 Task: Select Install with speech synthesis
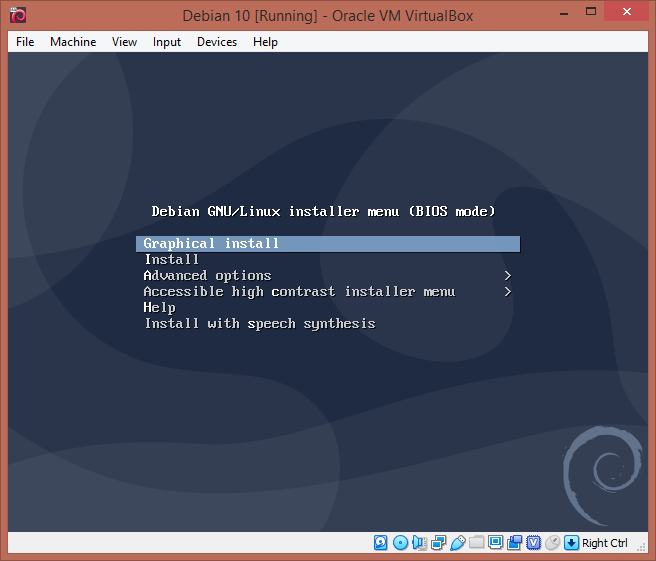coord(260,323)
